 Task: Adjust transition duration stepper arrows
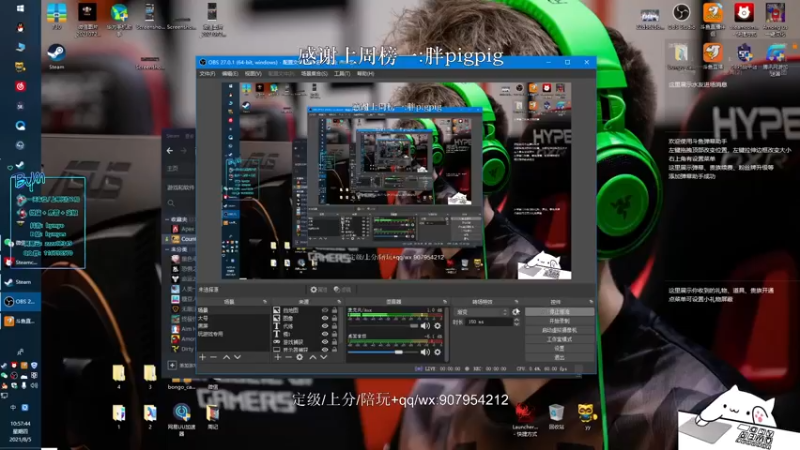(516, 322)
